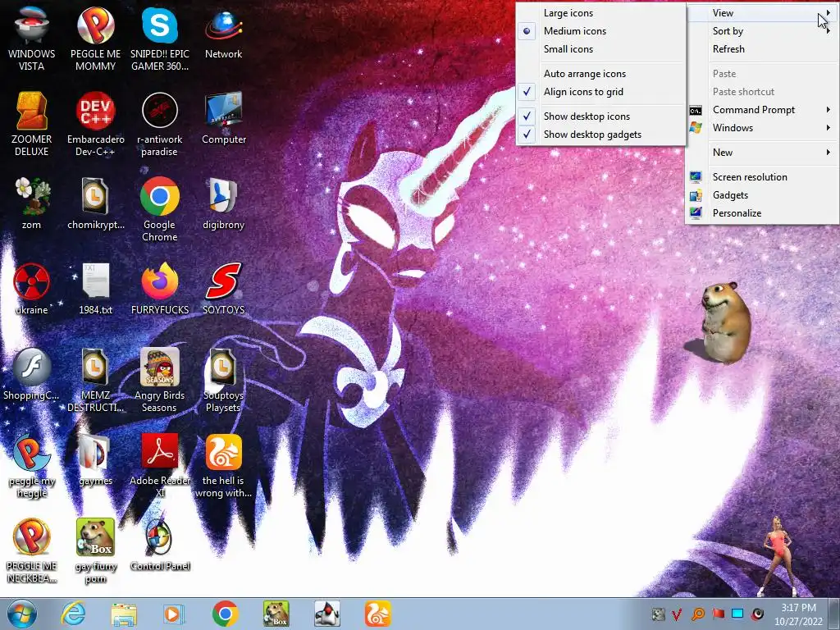Toggle Show desktop icons
Viewport: 840px width, 630px height.
pos(600,116)
